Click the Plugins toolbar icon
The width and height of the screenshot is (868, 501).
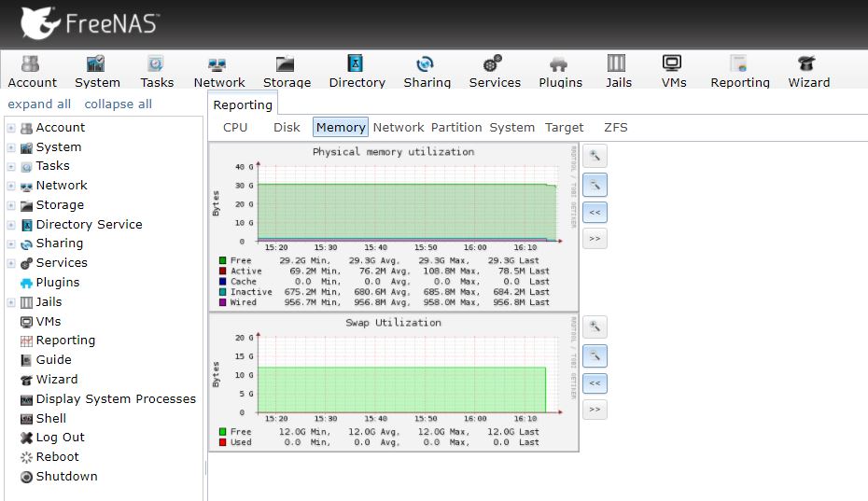coord(560,72)
